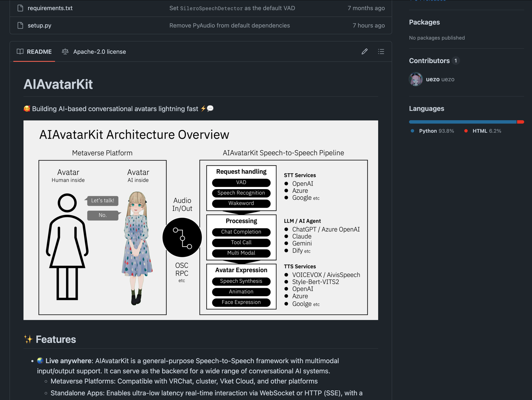532x400 pixels.
Task: Click the Languages heading
Action: (426, 109)
